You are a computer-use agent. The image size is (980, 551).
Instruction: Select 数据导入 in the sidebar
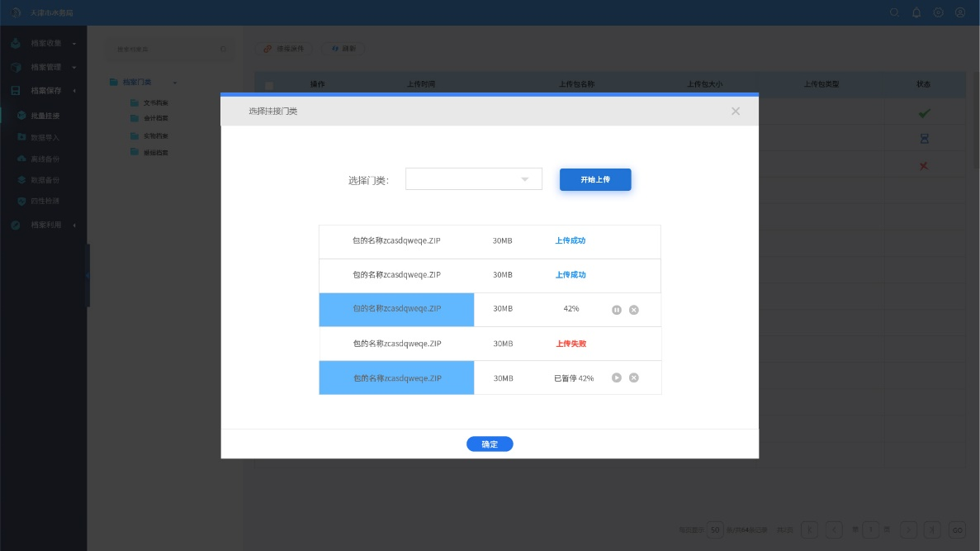click(45, 137)
